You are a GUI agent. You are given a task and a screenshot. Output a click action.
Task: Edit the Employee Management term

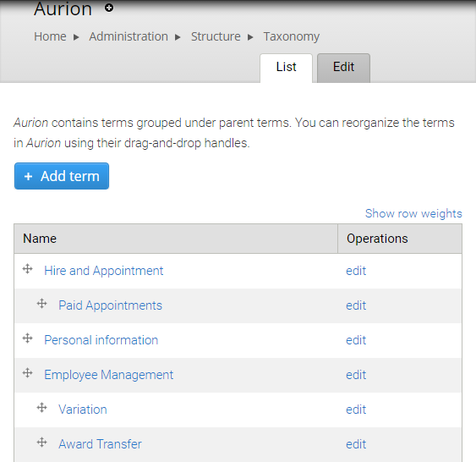(x=356, y=375)
